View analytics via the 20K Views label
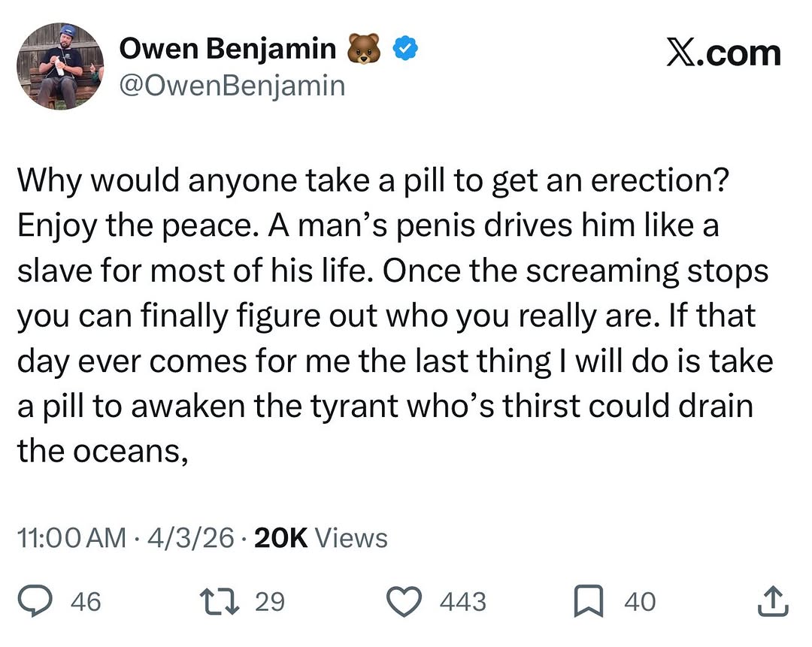Viewport: 812px width, 647px height. (x=322, y=538)
